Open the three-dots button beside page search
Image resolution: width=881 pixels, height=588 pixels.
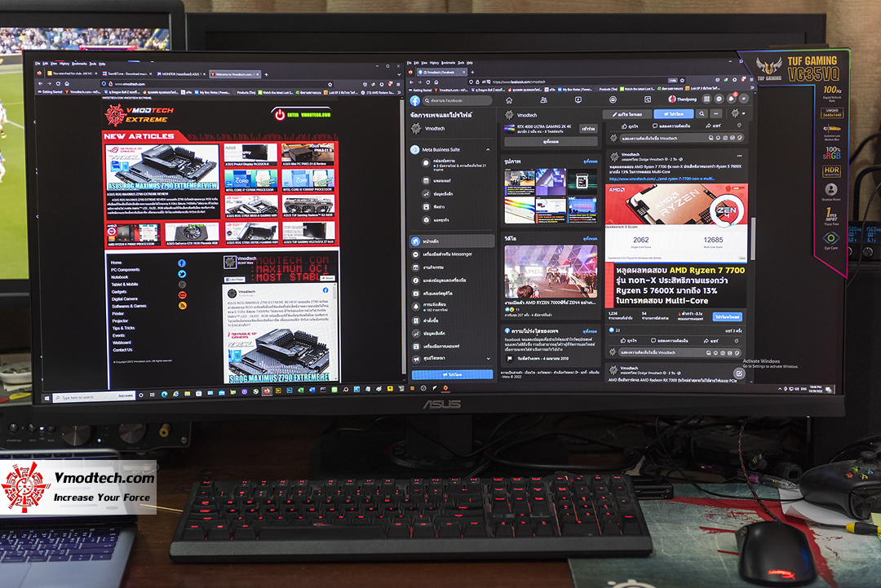tap(716, 113)
